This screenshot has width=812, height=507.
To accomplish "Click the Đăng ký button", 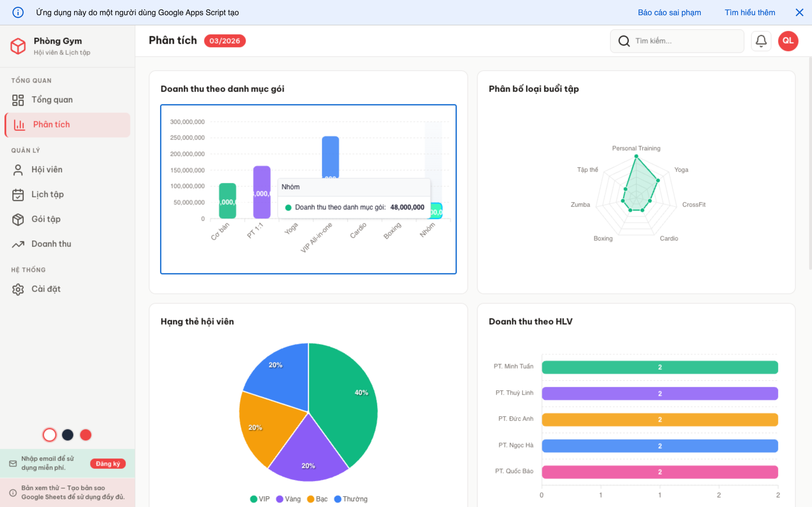I will pyautogui.click(x=108, y=463).
